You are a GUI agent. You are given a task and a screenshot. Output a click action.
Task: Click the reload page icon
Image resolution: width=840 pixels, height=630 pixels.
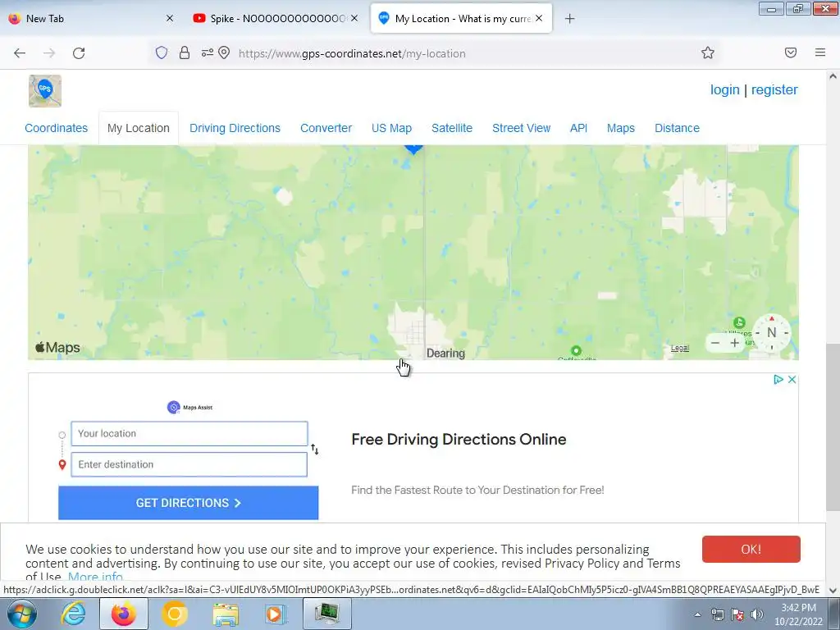click(x=79, y=53)
